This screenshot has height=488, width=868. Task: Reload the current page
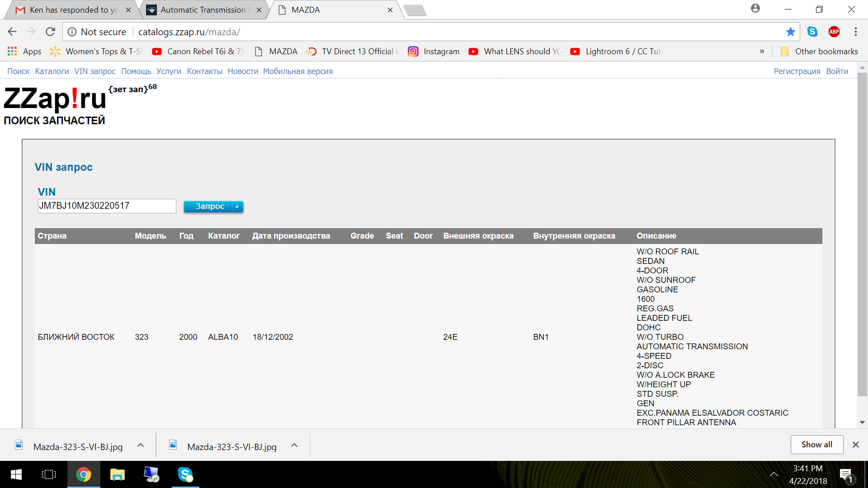coord(50,32)
